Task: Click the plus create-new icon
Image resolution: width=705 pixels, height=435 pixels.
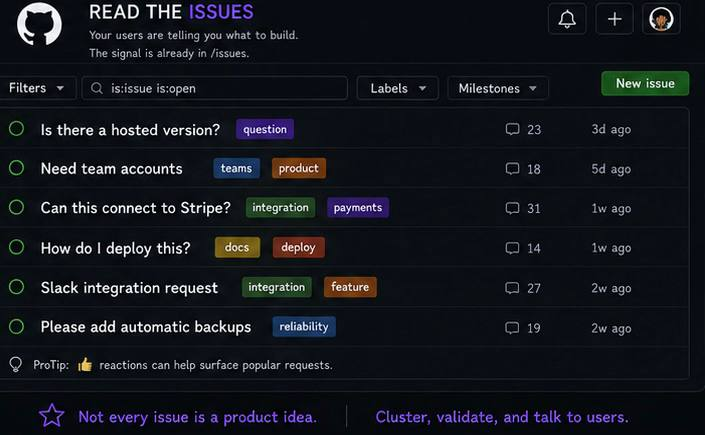Action: coord(614,19)
